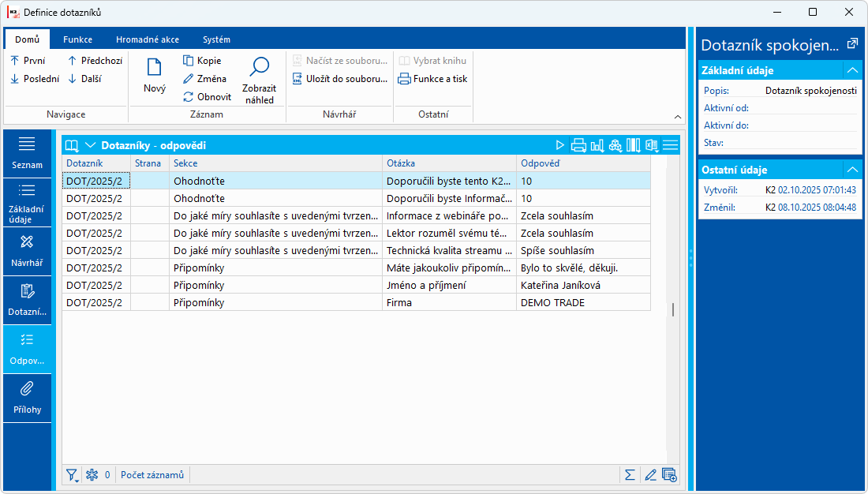Image resolution: width=868 pixels, height=494 pixels.
Task: Sort by the Odpověď column header
Action: coord(583,163)
